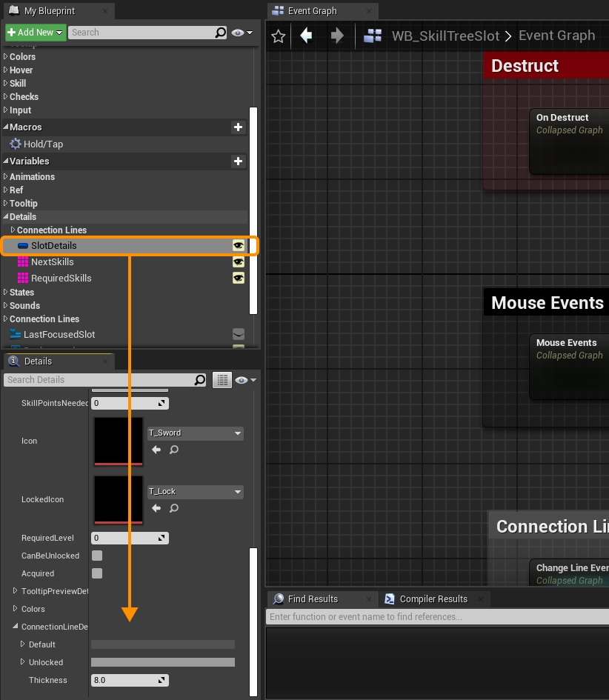This screenshot has width=609, height=700.
Task: Click the Unlocked connection line color swatch
Action: click(162, 662)
